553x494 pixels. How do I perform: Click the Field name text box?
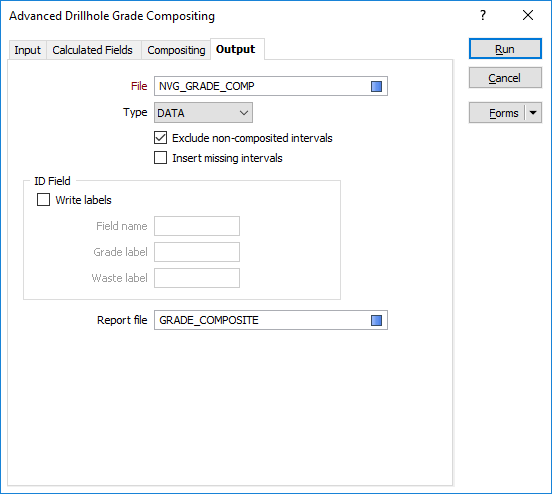point(197,226)
